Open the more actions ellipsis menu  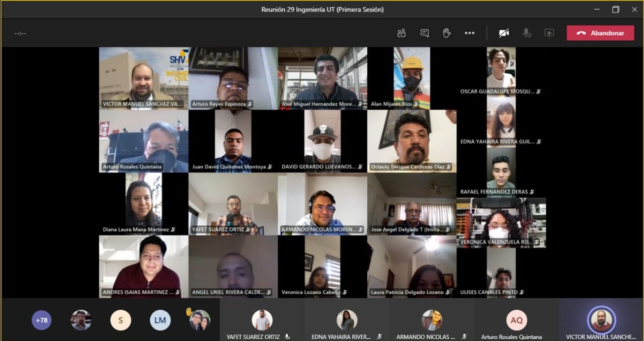(x=469, y=33)
